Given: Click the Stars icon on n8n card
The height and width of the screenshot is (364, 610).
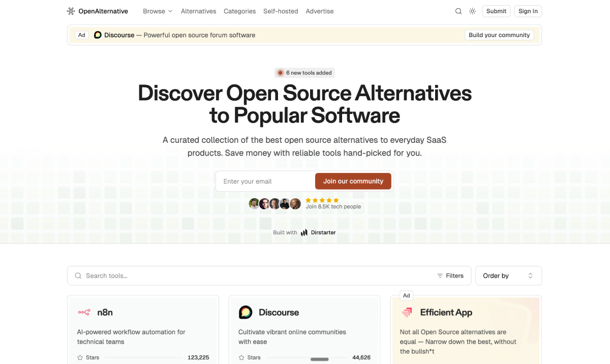Looking at the screenshot, I should [80, 357].
